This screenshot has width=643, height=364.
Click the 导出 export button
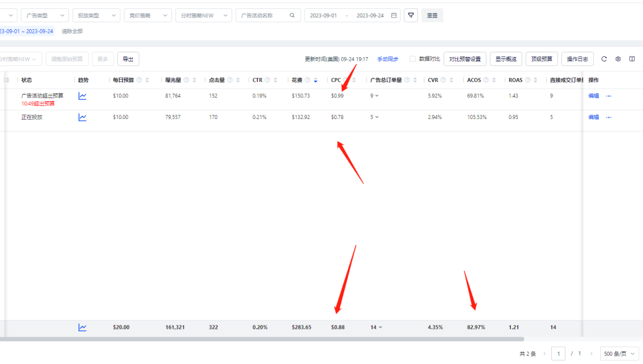coord(128,59)
